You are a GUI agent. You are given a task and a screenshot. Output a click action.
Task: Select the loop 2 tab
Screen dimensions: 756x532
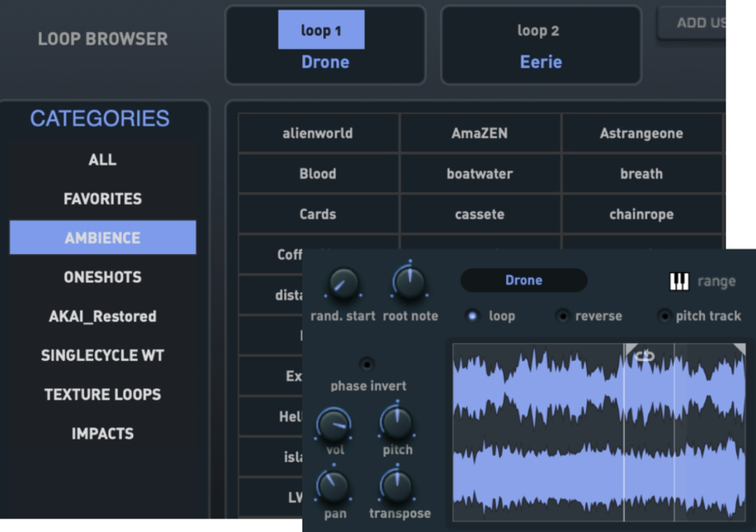pyautogui.click(x=538, y=30)
